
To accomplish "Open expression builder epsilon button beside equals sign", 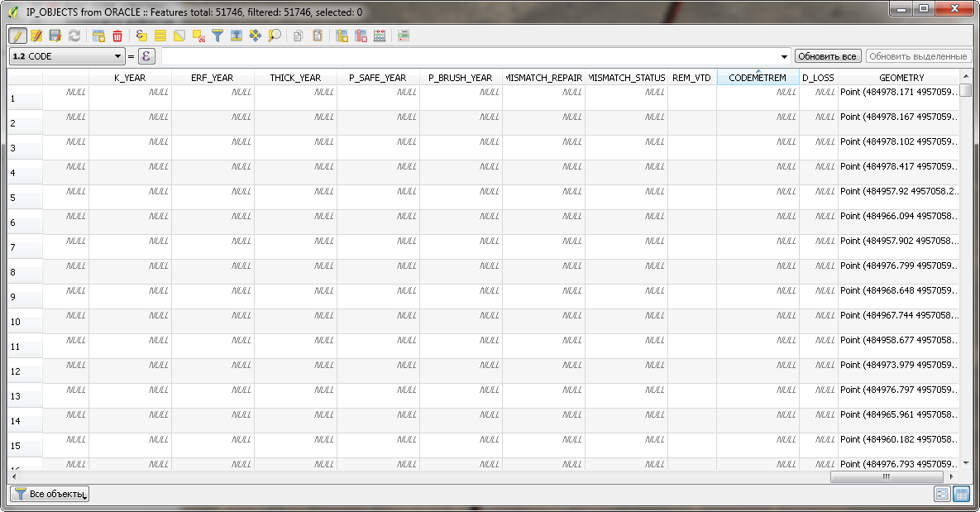I will pyautogui.click(x=146, y=56).
